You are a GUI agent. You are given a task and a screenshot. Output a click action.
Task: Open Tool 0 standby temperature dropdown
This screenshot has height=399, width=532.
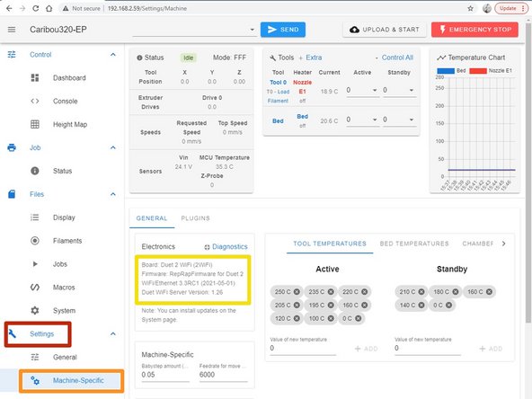pyautogui.click(x=412, y=90)
